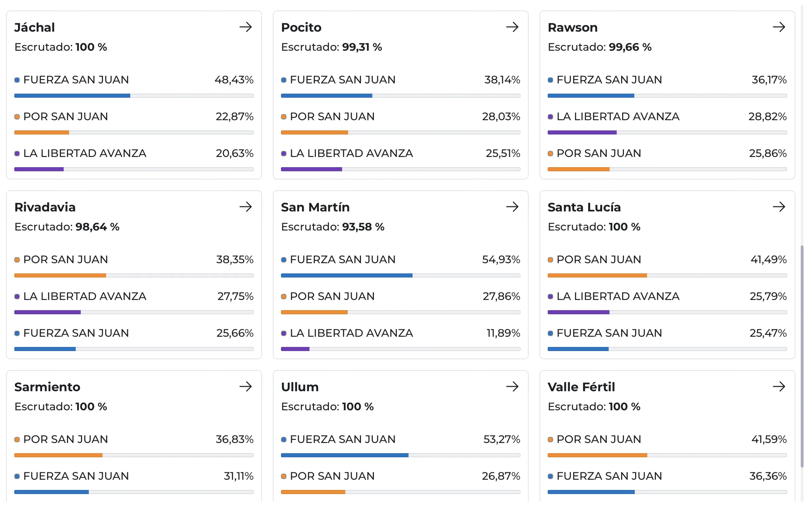Click the purple dot in San Martín card
The image size is (812, 508).
pyautogui.click(x=284, y=333)
